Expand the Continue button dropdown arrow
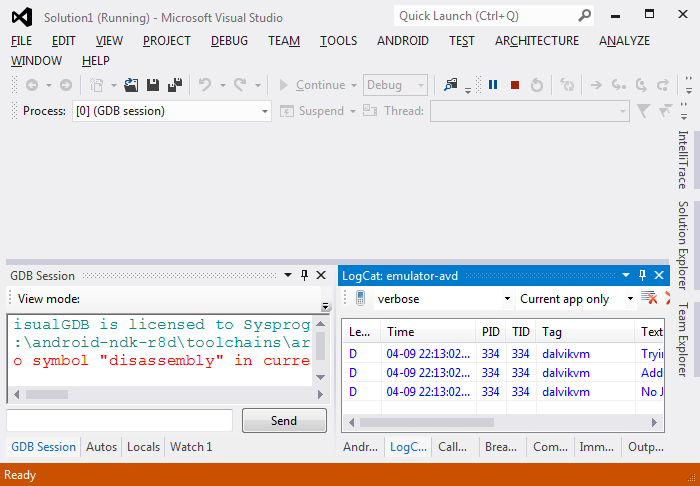This screenshot has width=700, height=486. 354,85
